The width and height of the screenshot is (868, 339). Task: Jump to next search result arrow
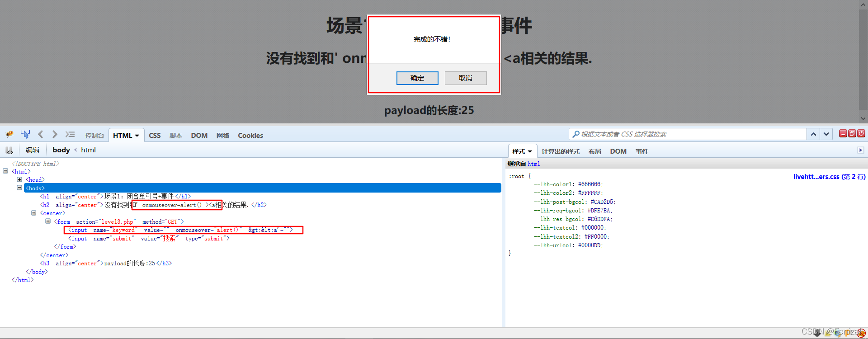826,134
